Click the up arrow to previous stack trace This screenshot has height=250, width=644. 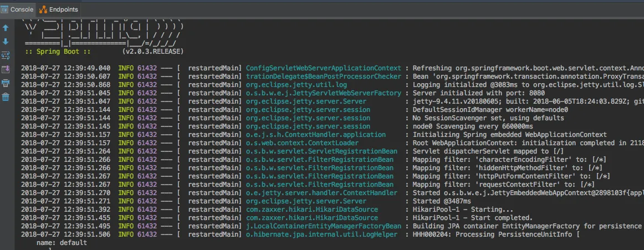(x=6, y=28)
